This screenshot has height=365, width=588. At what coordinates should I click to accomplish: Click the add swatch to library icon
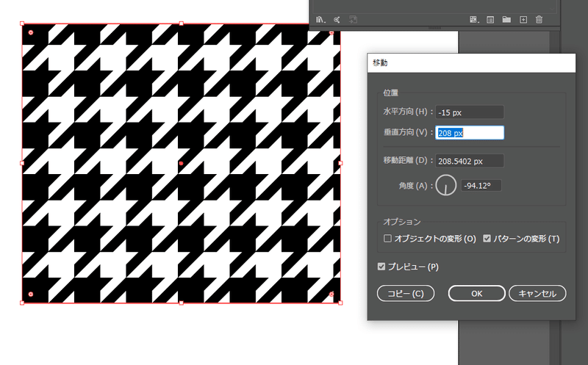tap(353, 20)
